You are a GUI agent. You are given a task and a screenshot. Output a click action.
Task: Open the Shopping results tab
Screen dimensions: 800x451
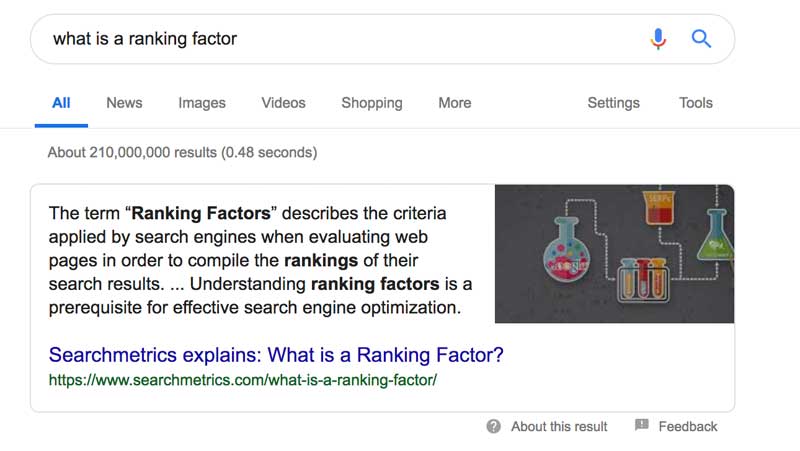[x=372, y=103]
